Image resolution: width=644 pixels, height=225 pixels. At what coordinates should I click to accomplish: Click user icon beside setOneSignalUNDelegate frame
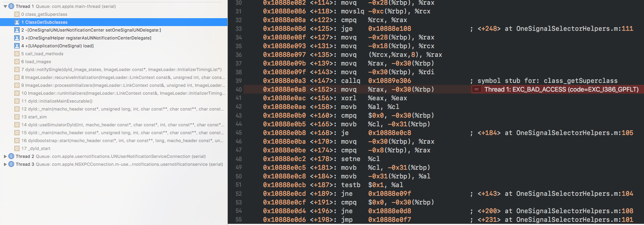[17, 30]
